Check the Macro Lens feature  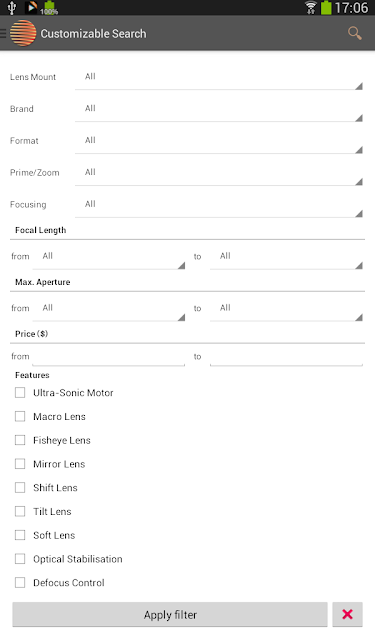click(20, 416)
